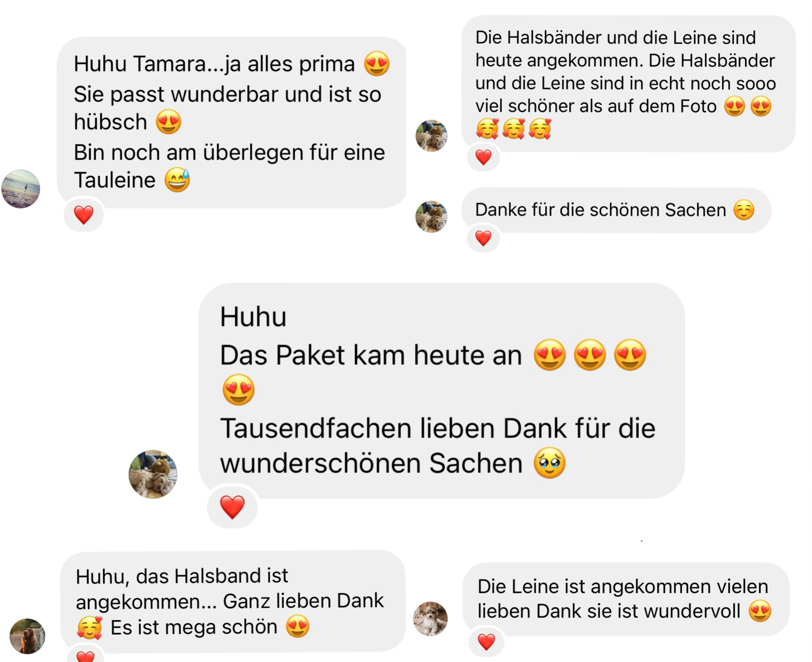Viewport: 812px width, 662px height.
Task: Open dog avatar beside 'Danke für die schönen Sachen'
Action: point(431,217)
